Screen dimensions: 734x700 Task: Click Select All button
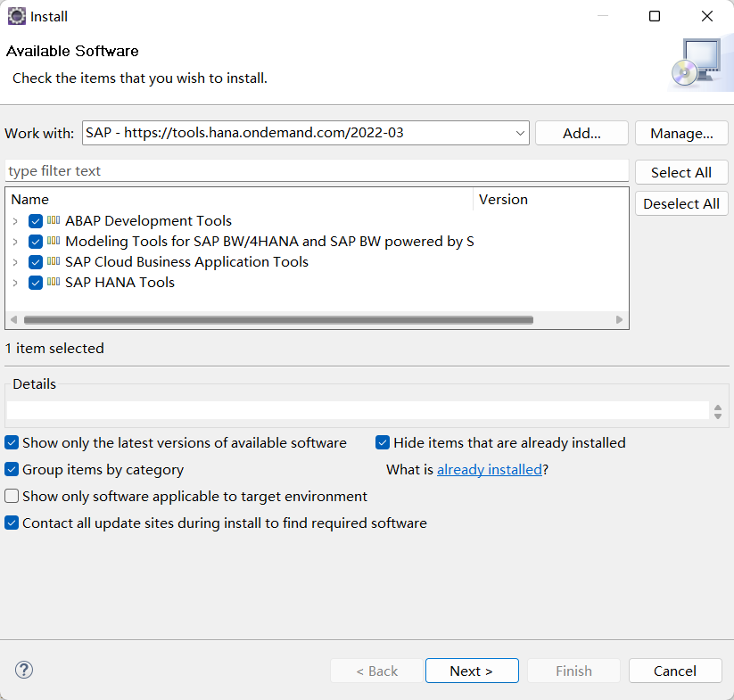click(x=681, y=172)
